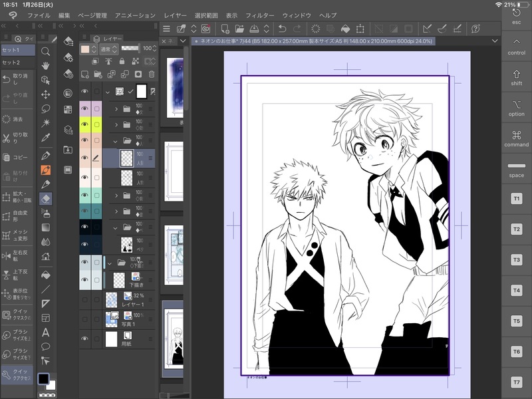Open the ウィンドウ menu
Image resolution: width=532 pixels, height=399 pixels.
[x=297, y=15]
